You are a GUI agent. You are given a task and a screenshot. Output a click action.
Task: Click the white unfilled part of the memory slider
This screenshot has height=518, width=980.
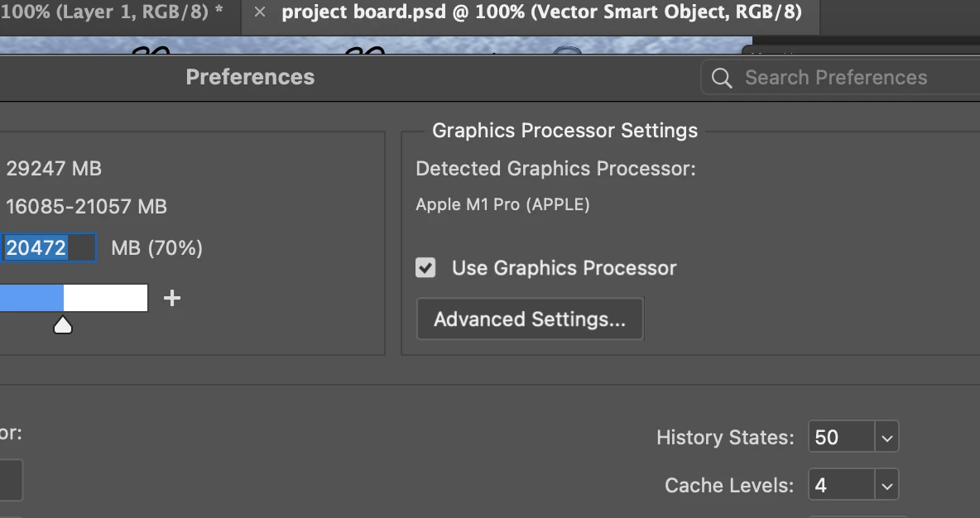click(x=106, y=298)
